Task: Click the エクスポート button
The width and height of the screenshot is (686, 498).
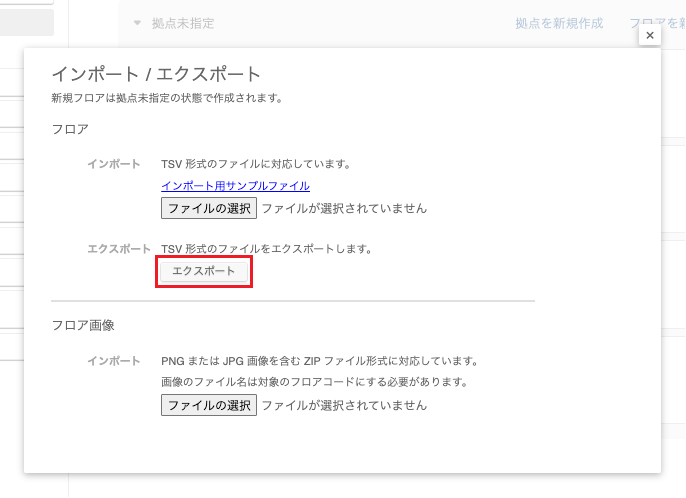Action: (204, 271)
